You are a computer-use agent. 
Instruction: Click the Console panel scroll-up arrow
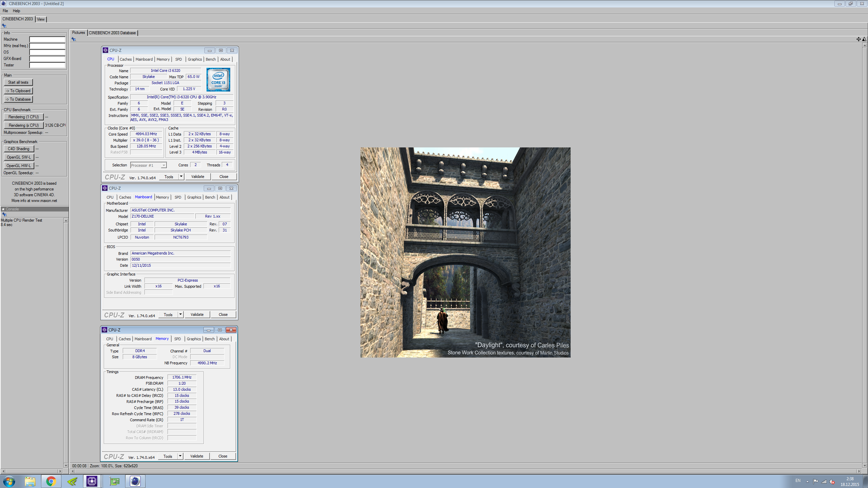click(x=66, y=221)
